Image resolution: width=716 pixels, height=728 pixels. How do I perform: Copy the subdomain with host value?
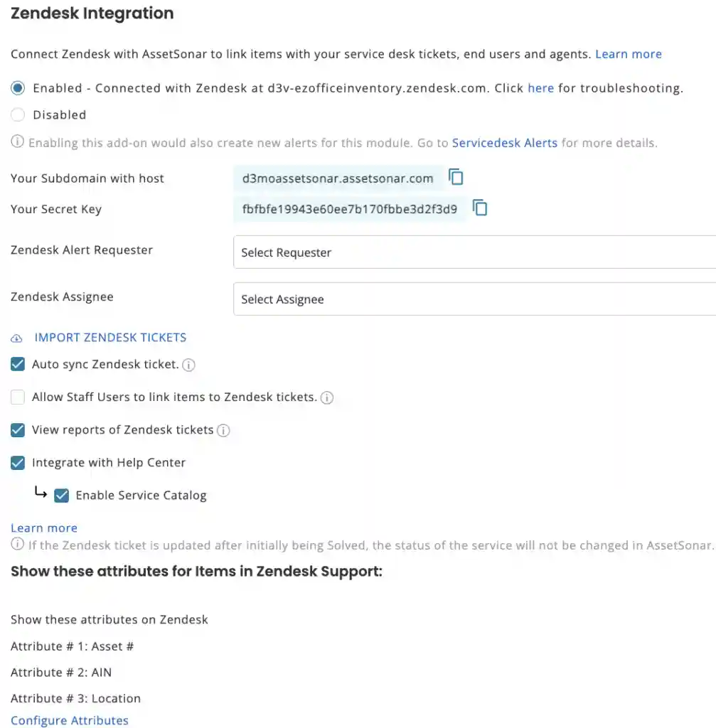coord(456,177)
